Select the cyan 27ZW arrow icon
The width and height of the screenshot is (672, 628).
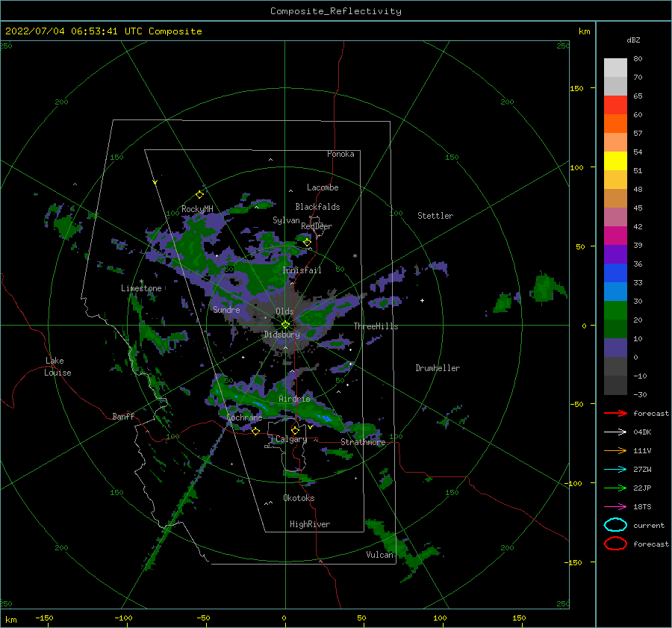(x=615, y=470)
